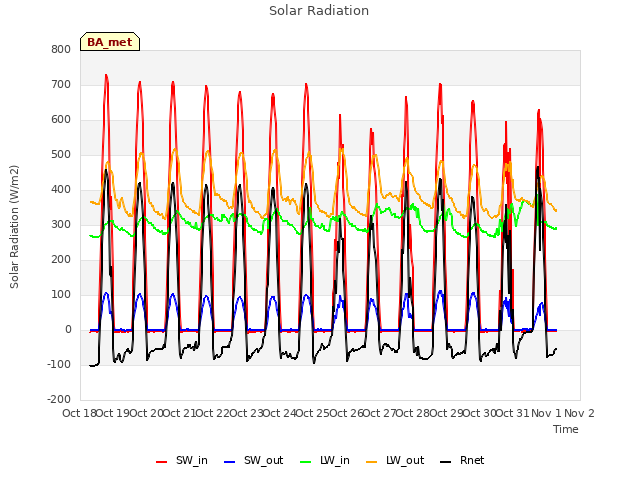The height and width of the screenshot is (480, 640).
Task: Click the highest red SW_in peak near 730
Action: point(106,76)
